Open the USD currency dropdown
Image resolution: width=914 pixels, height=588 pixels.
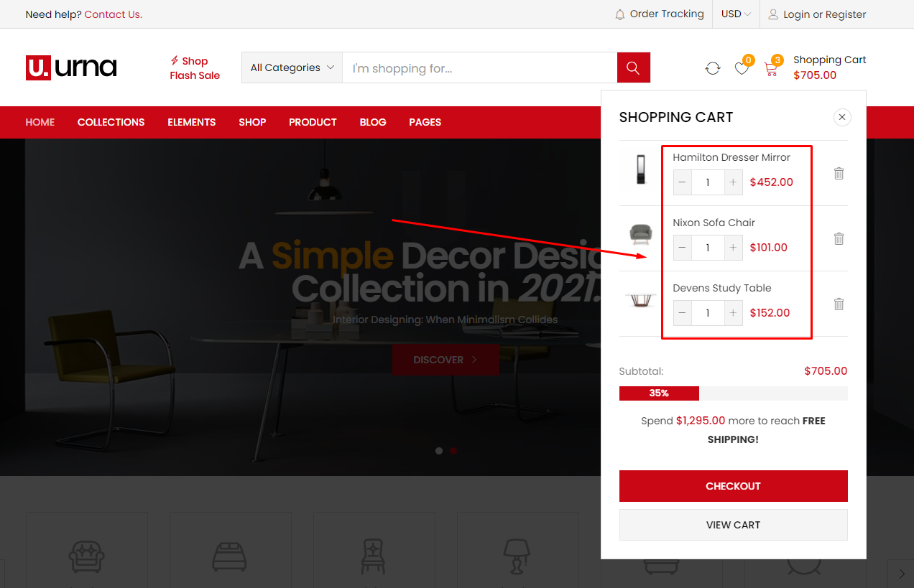pos(736,14)
